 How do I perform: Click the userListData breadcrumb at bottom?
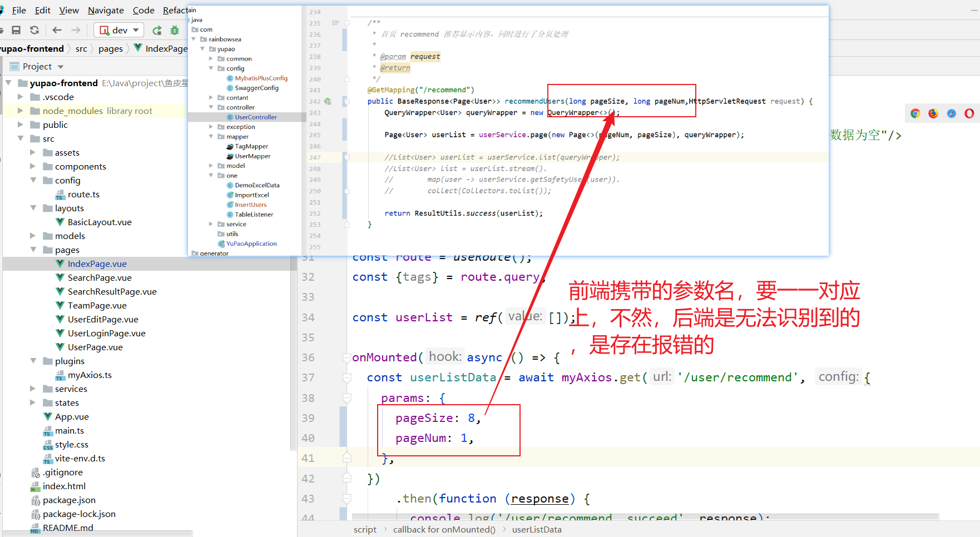click(537, 529)
